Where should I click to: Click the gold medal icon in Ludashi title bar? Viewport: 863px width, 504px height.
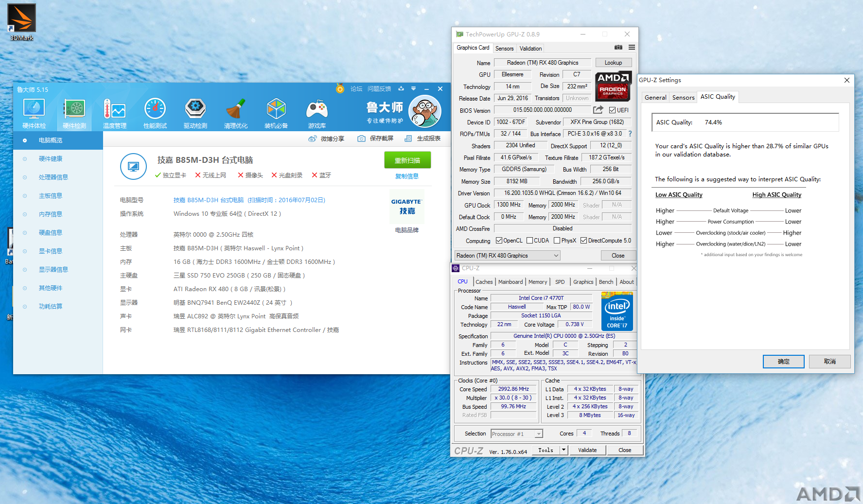[340, 88]
